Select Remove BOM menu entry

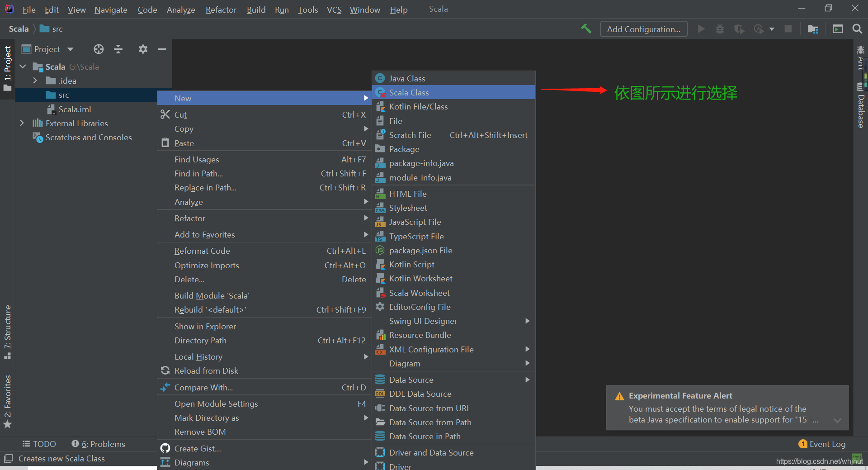pyautogui.click(x=264, y=432)
